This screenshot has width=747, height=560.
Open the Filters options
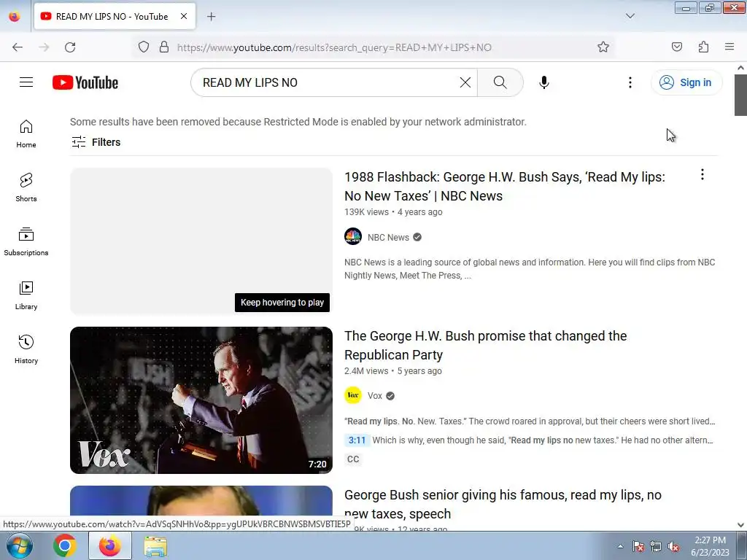96,142
